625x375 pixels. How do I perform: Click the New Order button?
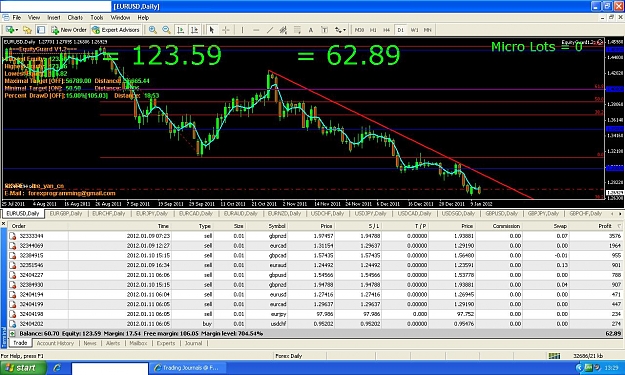point(69,30)
